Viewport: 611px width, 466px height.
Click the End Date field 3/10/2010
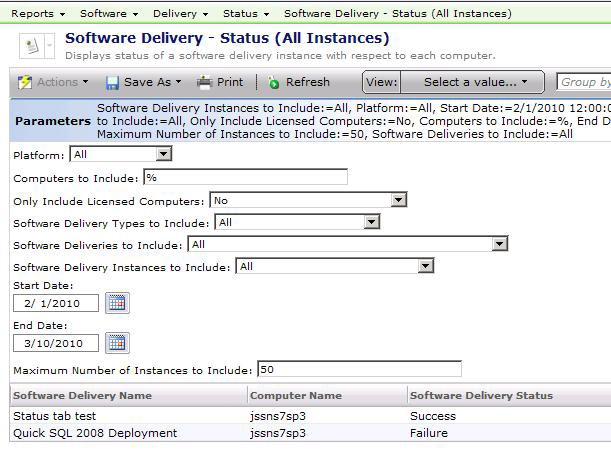56,343
